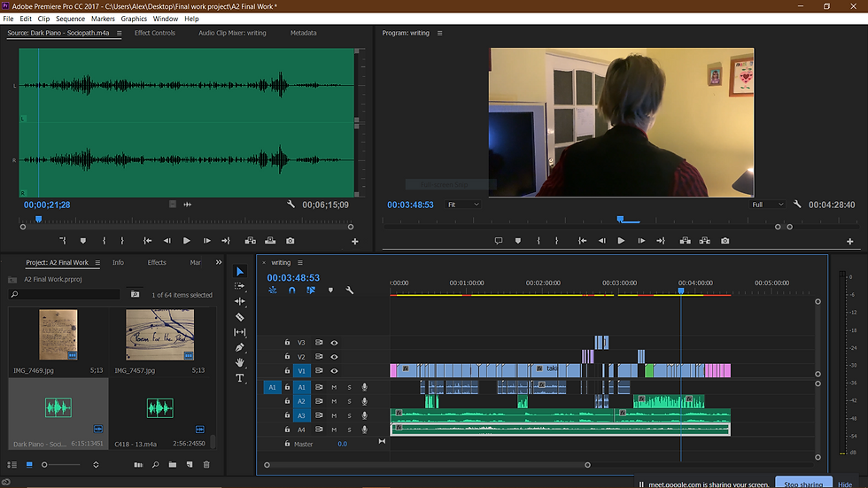The image size is (868, 488).
Task: Export frame camera in Program monitor
Action: [x=725, y=241]
